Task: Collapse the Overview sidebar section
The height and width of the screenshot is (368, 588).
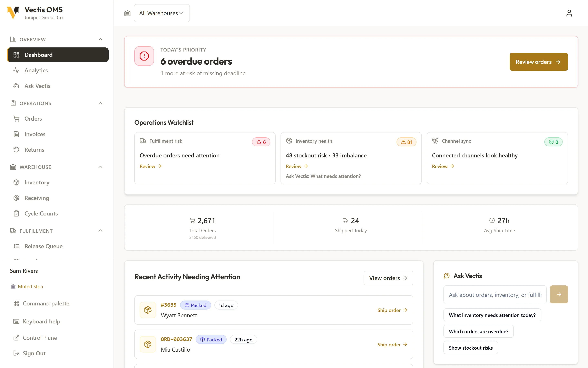Action: [100, 39]
